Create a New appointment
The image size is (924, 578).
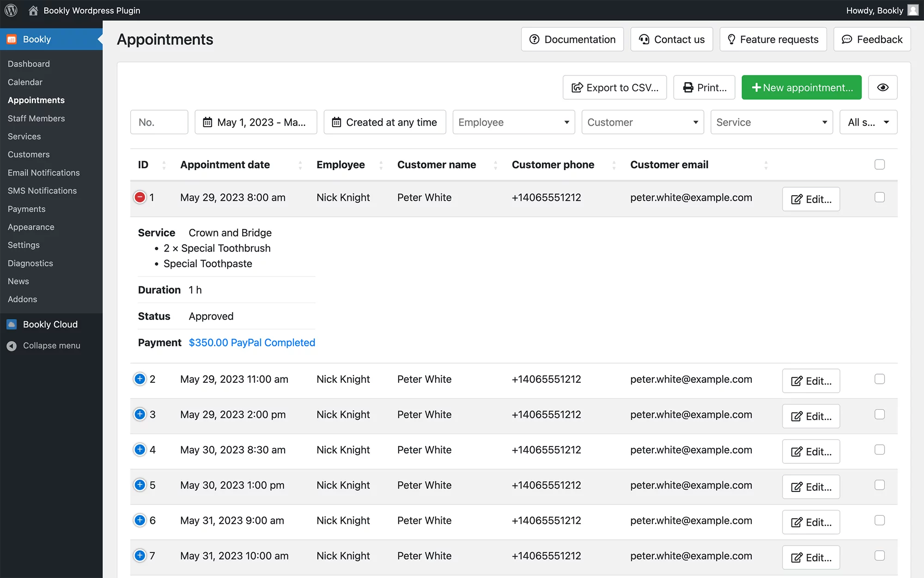point(802,87)
